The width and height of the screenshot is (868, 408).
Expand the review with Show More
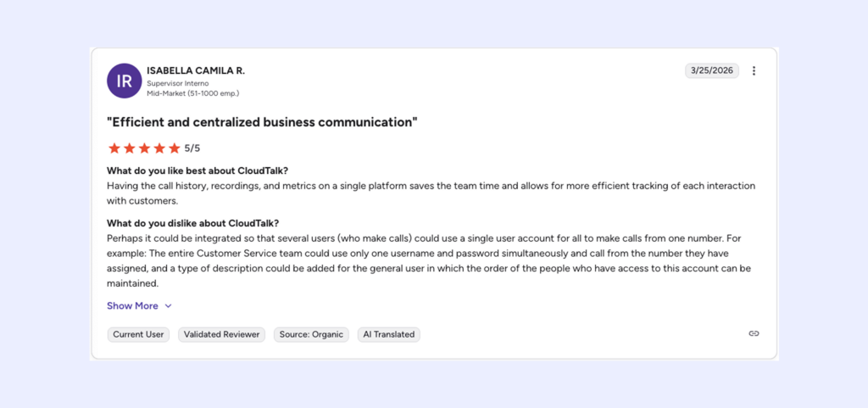pos(132,305)
